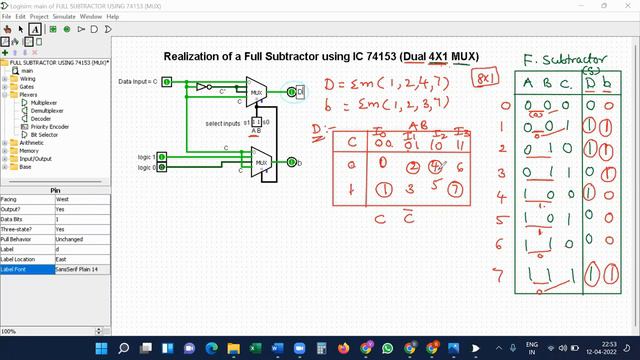Click the edit circuit appearance icon
640x360 pixels.
tap(39, 42)
